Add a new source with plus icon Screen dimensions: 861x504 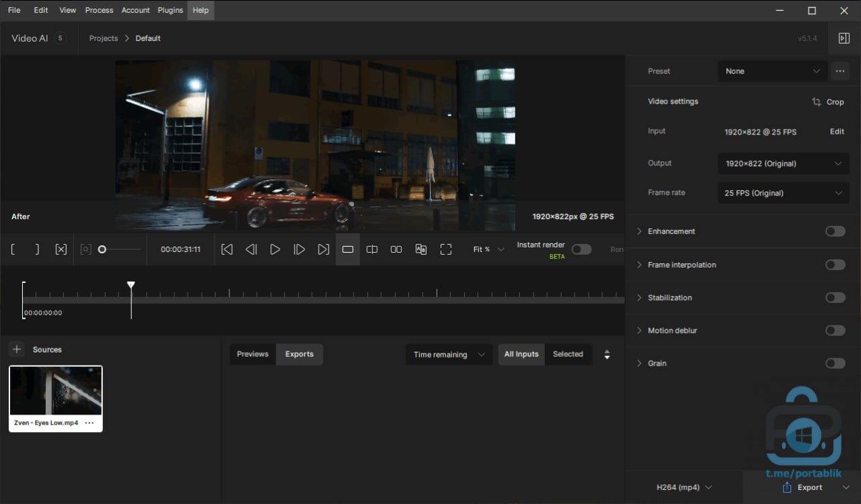(x=17, y=349)
